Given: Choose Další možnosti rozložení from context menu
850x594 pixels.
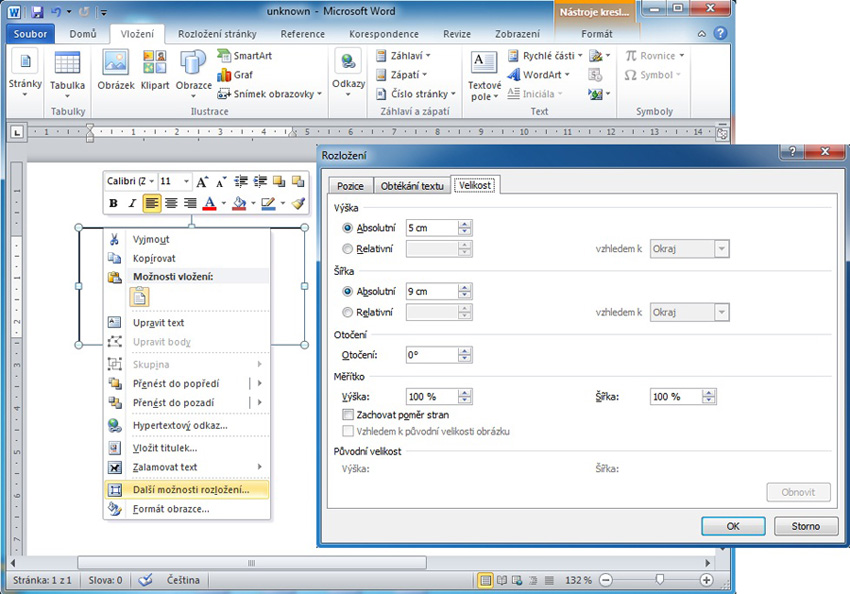Looking at the screenshot, I should point(188,490).
